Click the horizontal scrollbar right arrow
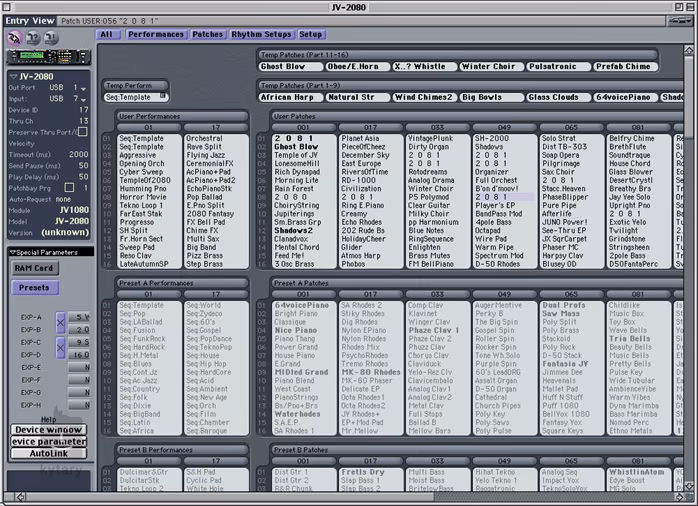Image resolution: width=698 pixels, height=506 pixels. click(x=679, y=497)
